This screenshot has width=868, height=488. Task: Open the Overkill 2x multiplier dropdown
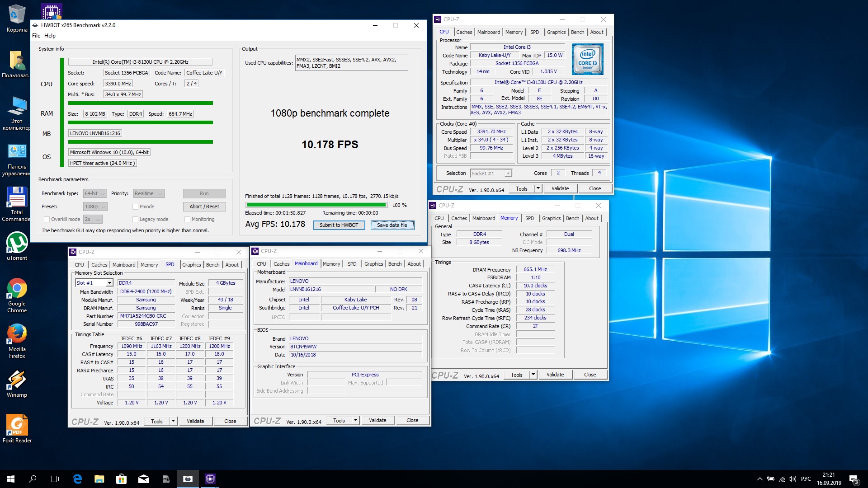tap(93, 219)
